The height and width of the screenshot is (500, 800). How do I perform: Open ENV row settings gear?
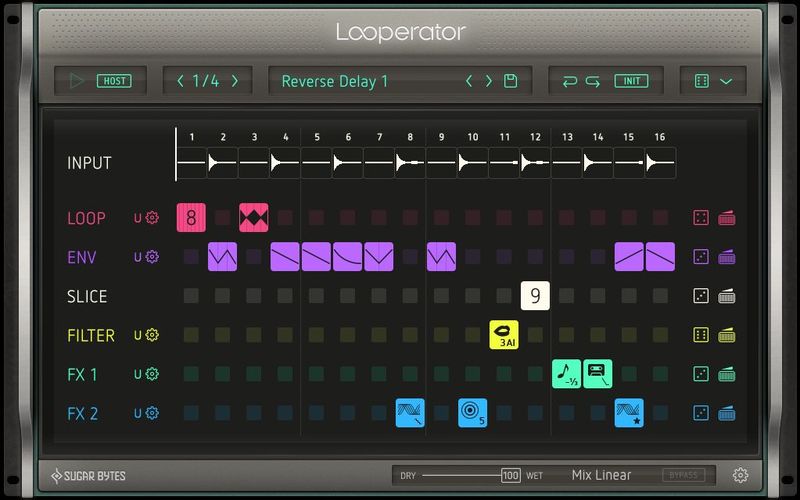pos(152,257)
